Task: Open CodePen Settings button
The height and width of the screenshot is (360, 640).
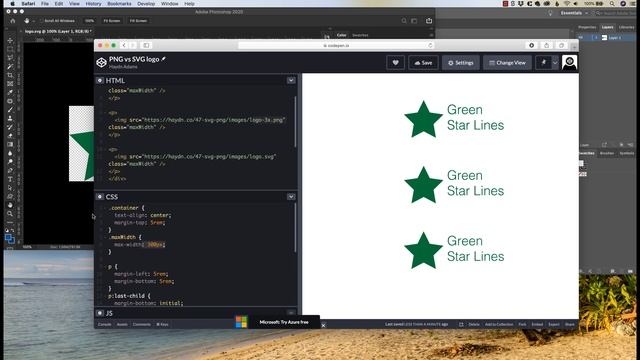Action: click(x=460, y=63)
